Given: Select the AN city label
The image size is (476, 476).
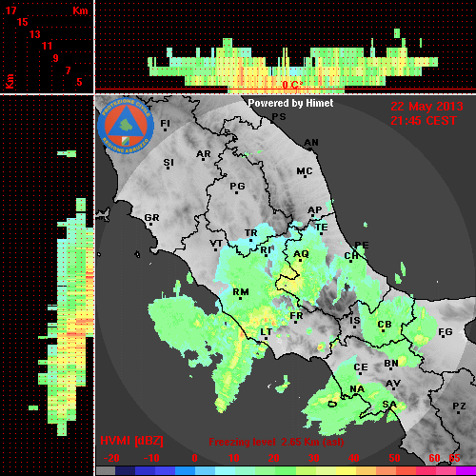Looking at the screenshot, I should pos(311,143).
